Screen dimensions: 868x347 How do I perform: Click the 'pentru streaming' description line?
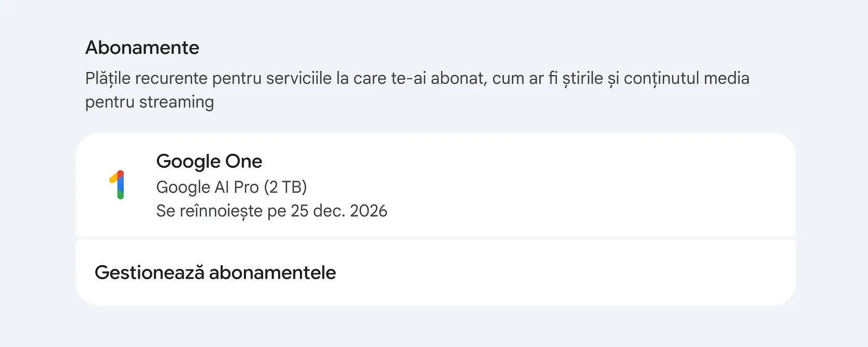pyautogui.click(x=149, y=102)
